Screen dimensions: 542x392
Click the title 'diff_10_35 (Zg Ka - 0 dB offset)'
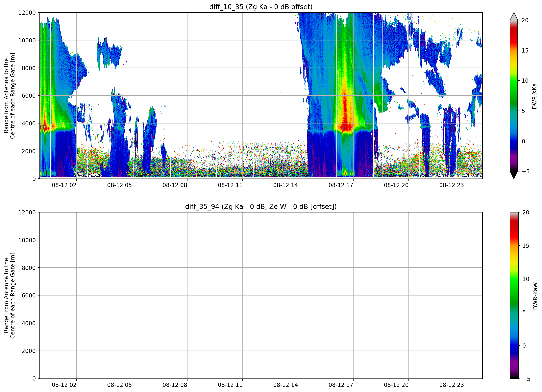pos(261,7)
